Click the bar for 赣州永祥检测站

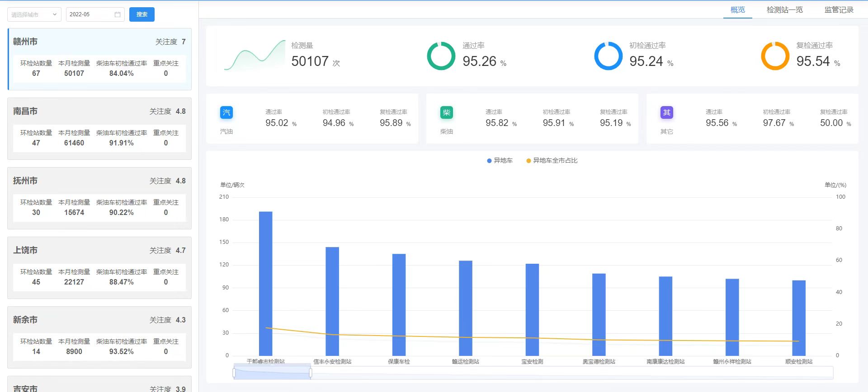click(x=732, y=317)
